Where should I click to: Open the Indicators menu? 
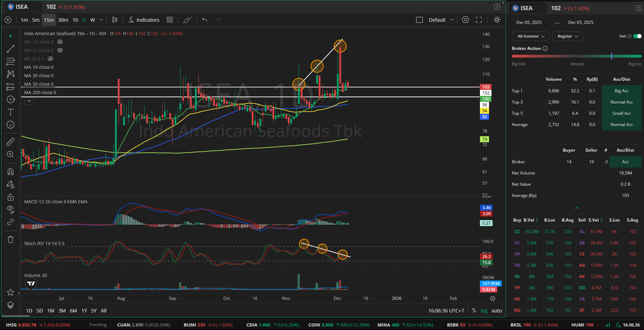point(144,20)
